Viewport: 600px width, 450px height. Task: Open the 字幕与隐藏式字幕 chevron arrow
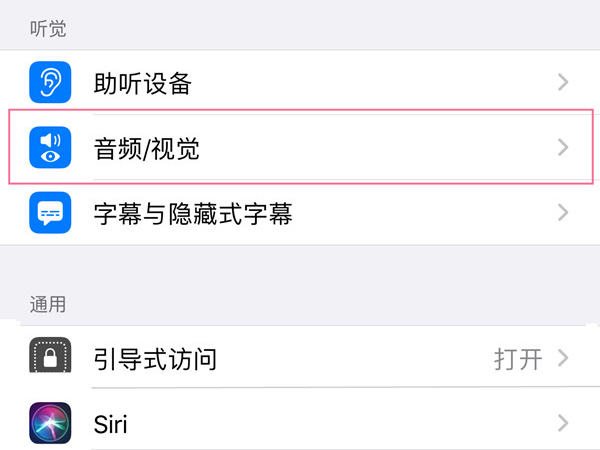tap(563, 213)
